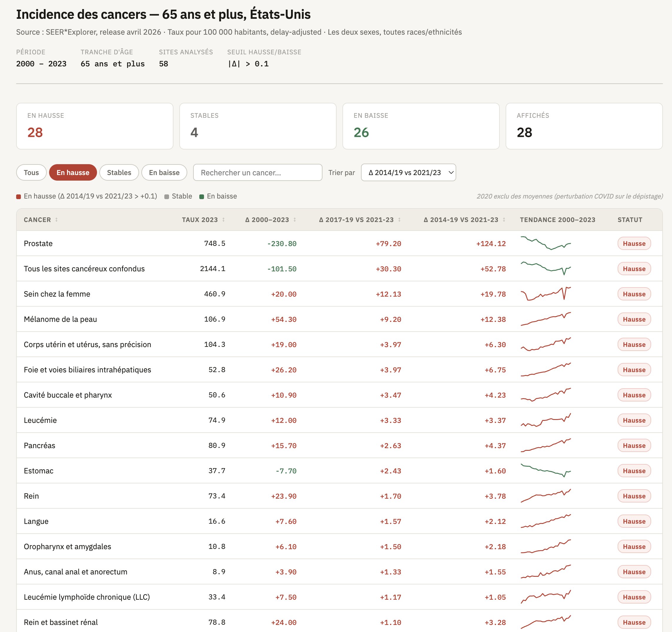
Task: Sort by Δ 2000–2023 column arrow icon
Action: tap(295, 220)
